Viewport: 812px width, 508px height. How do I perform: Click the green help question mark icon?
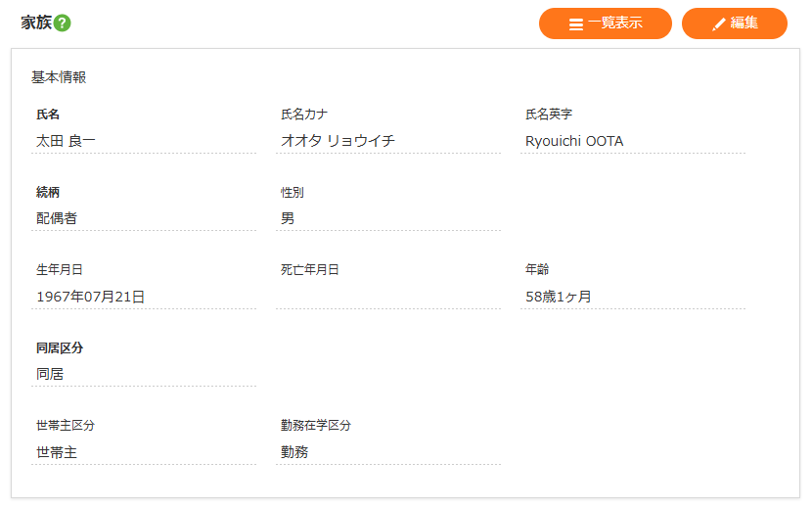[63, 23]
